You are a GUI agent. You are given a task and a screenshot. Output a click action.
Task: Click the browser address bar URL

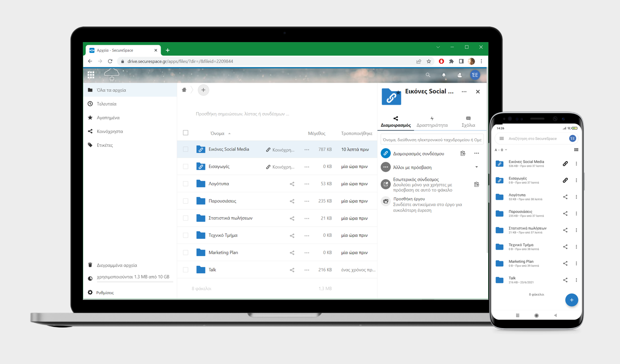[x=180, y=61]
